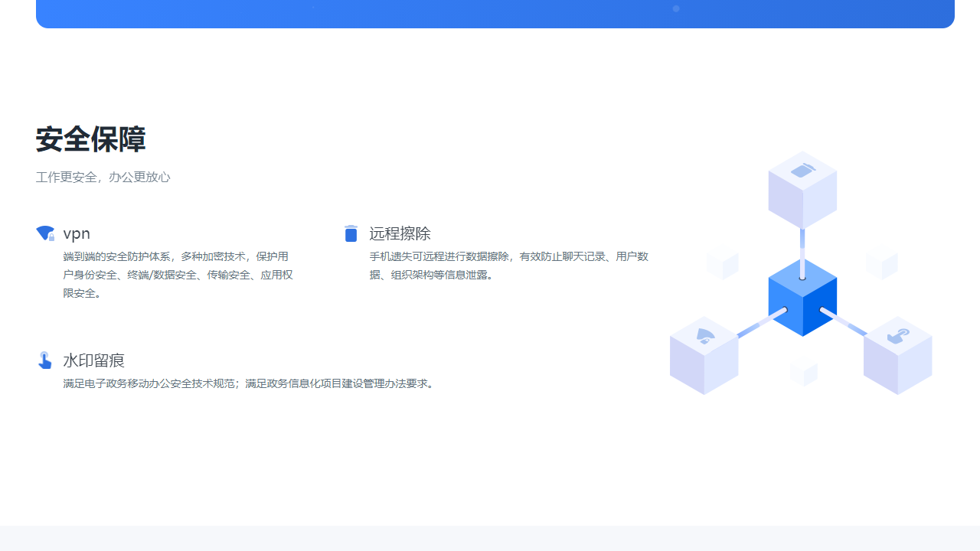The width and height of the screenshot is (980, 551).
Task: Click the small cube below the blue cube
Action: (804, 373)
